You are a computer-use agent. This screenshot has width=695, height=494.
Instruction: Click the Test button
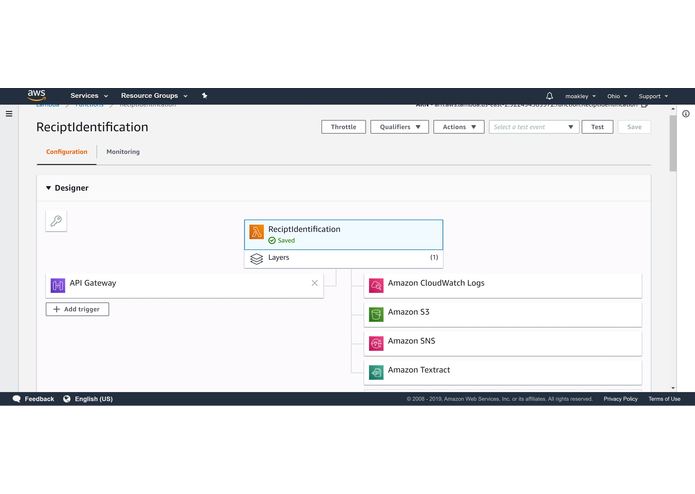pyautogui.click(x=597, y=127)
